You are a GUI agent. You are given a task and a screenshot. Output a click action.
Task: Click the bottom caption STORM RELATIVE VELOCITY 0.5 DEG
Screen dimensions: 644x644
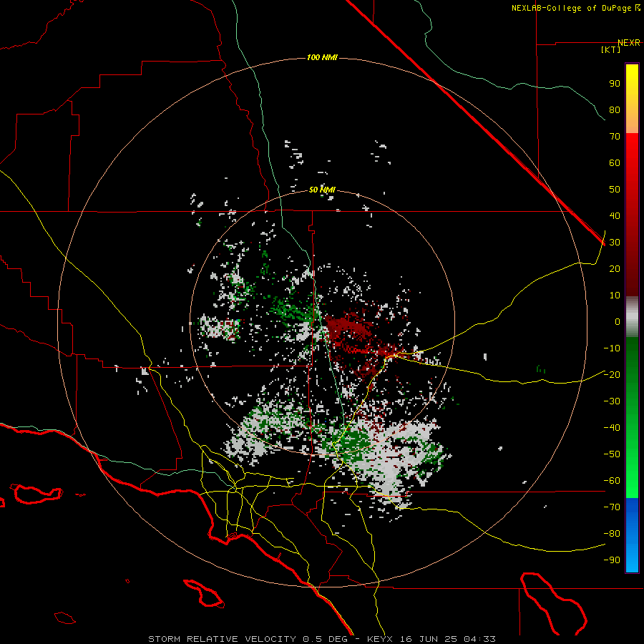248,639
